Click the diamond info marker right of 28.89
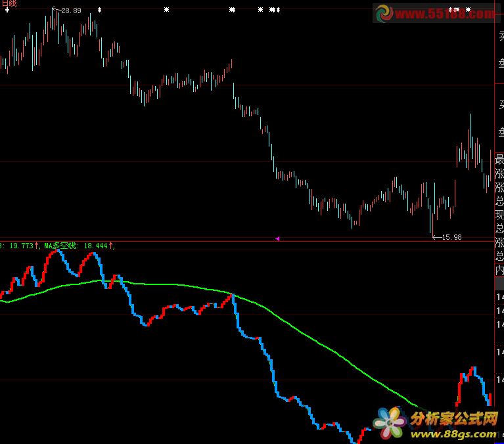Image resolution: width=504 pixels, height=444 pixels. pos(100,10)
